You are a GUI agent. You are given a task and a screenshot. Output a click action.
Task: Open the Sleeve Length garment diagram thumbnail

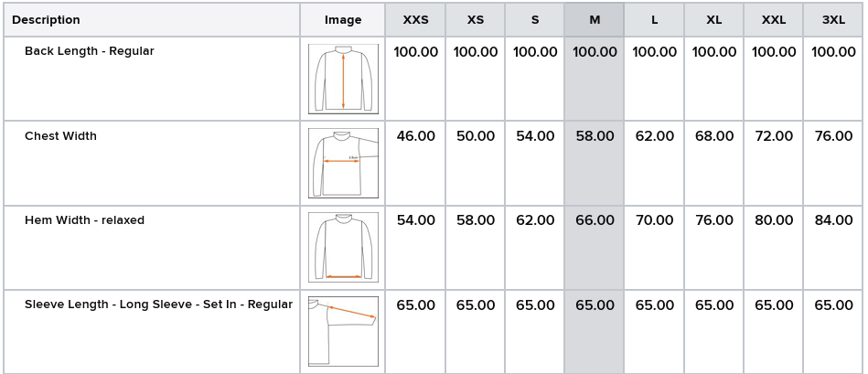(x=343, y=331)
